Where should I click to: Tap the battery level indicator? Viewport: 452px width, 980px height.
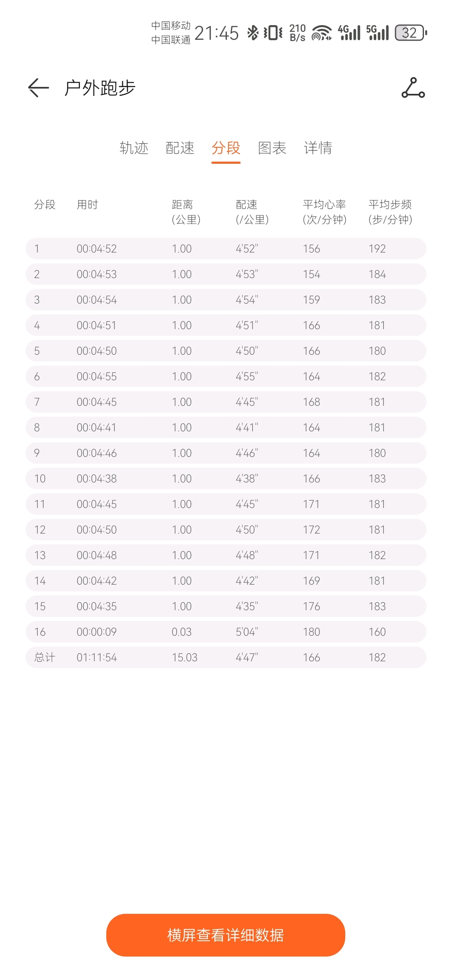pos(411,33)
